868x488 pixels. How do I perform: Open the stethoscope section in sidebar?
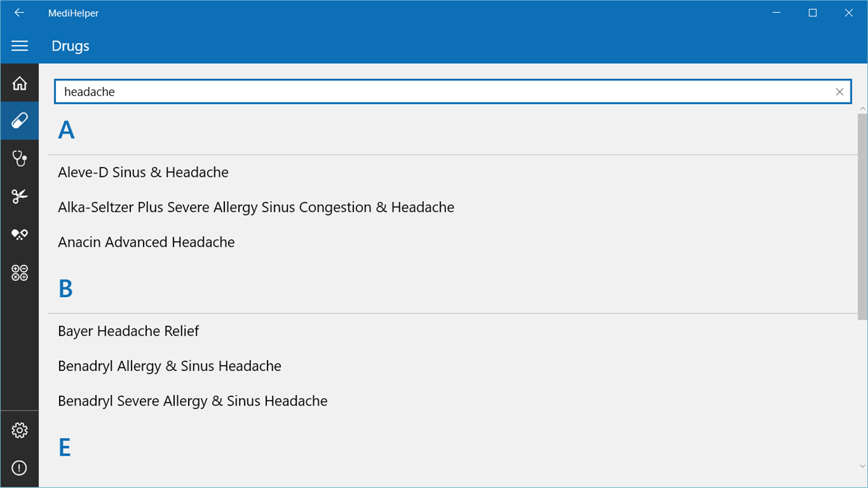click(x=19, y=158)
